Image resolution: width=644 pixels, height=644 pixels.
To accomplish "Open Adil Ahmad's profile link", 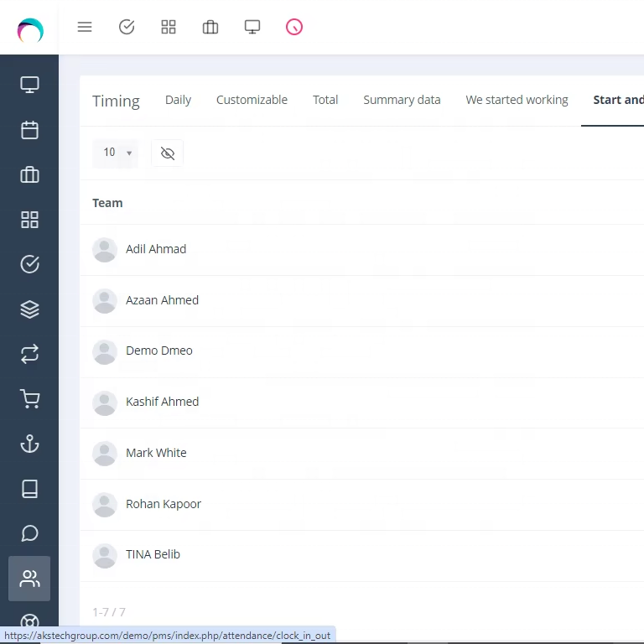I will (x=156, y=249).
